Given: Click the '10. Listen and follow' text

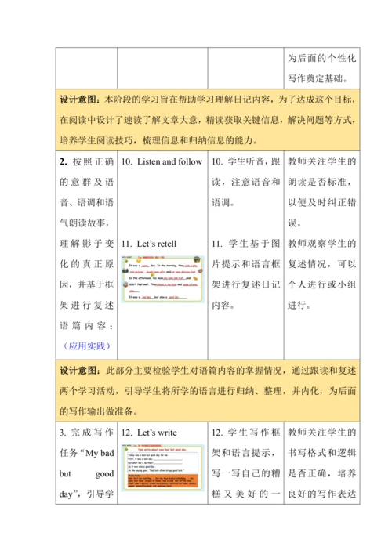Looking at the screenshot, I should click(x=162, y=162).
